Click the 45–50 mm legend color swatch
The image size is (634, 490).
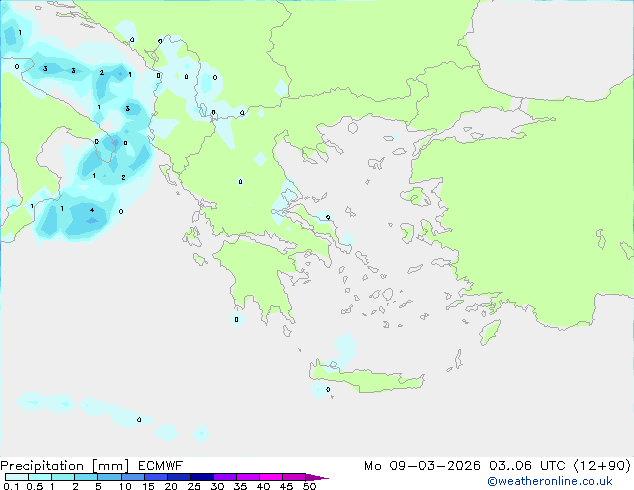pos(294,477)
